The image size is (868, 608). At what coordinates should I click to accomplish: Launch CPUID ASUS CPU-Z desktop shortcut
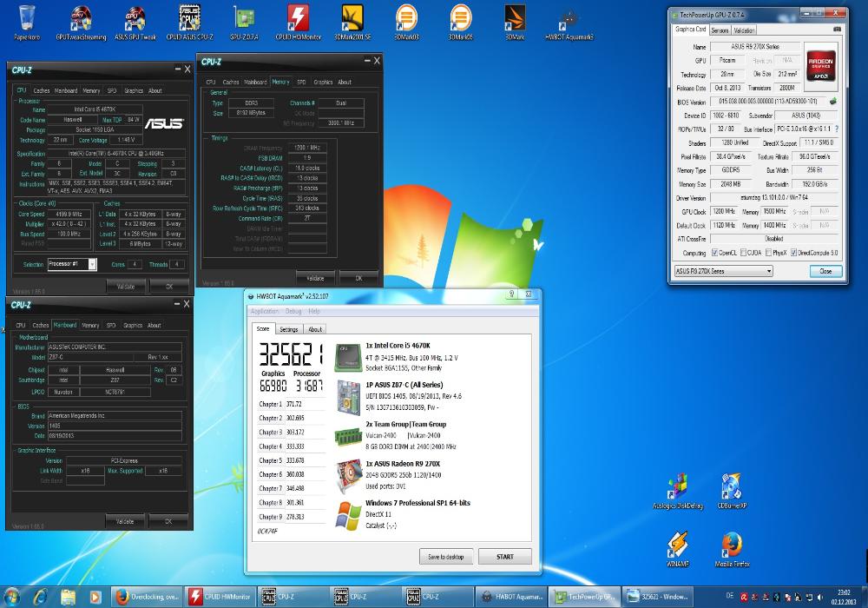(x=189, y=23)
